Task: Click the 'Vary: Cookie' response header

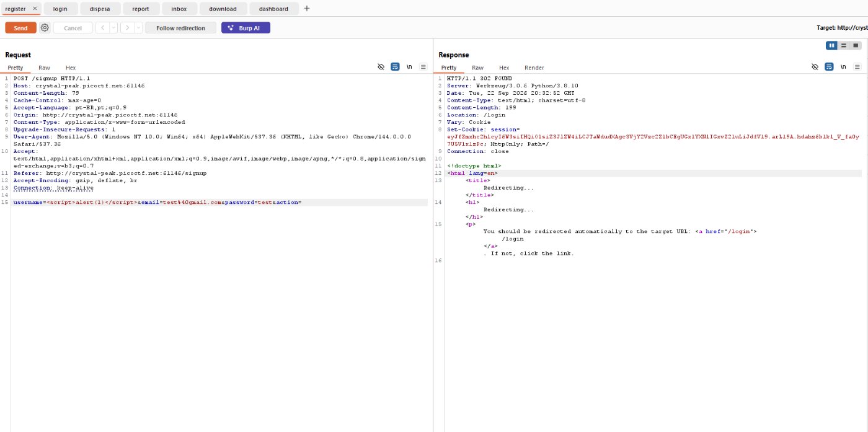Action: click(469, 122)
